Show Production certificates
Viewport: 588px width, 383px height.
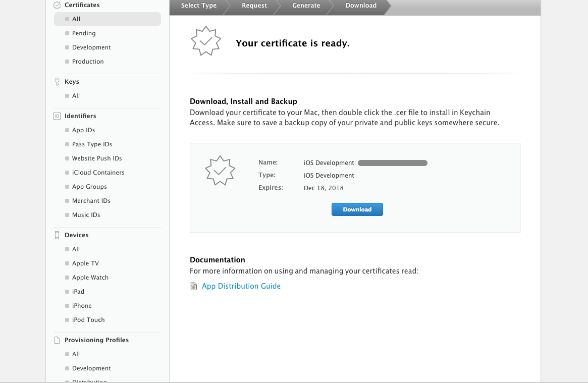click(x=88, y=62)
